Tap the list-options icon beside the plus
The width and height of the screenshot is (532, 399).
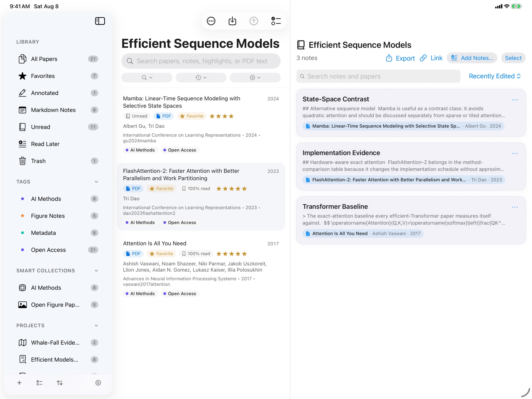pos(39,383)
